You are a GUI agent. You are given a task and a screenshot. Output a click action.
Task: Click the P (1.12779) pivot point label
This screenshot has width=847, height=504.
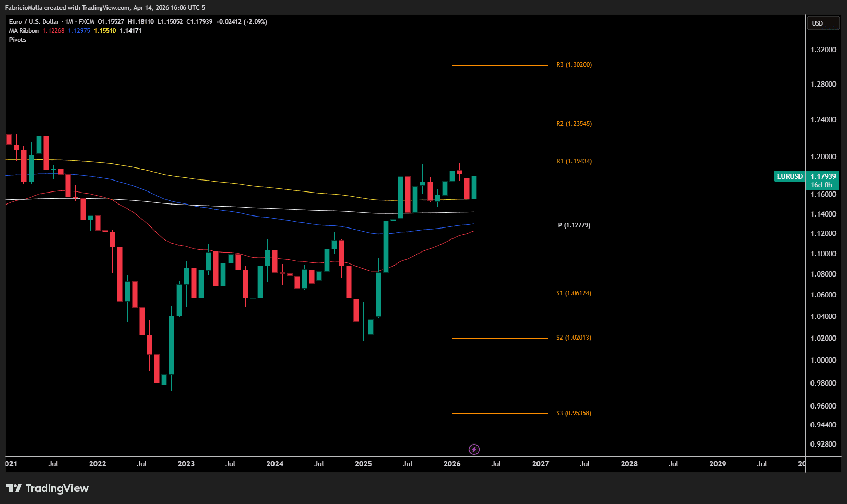(x=574, y=225)
